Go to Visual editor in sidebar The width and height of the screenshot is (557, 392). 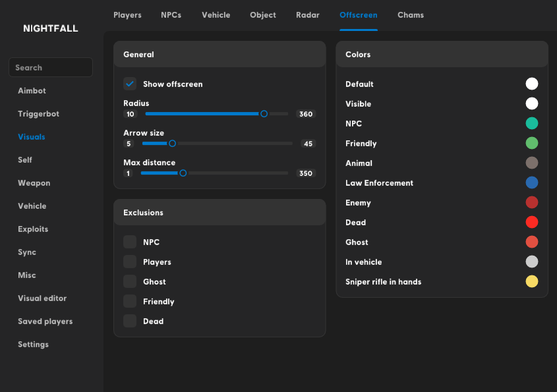[42, 298]
